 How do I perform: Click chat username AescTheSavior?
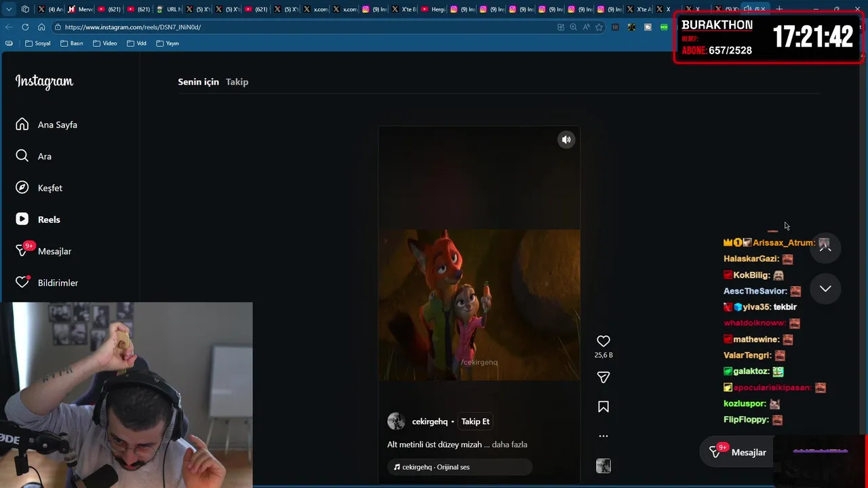pos(755,291)
